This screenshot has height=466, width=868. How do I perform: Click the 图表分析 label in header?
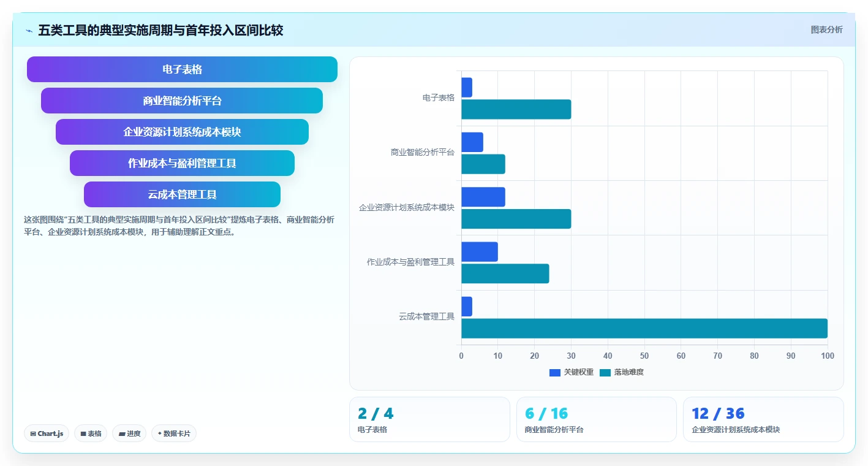(826, 29)
